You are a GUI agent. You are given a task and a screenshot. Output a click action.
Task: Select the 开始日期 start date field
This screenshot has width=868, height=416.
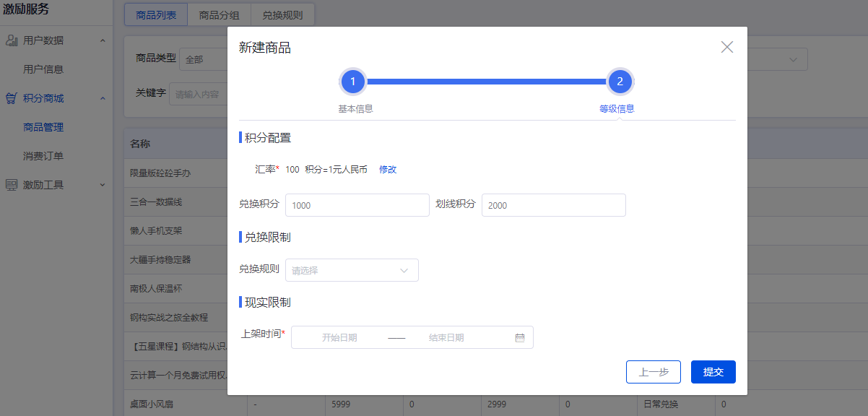point(339,337)
